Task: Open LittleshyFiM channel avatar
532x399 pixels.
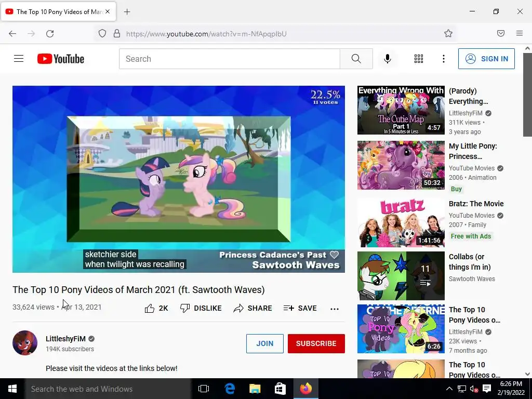Action: pos(25,343)
